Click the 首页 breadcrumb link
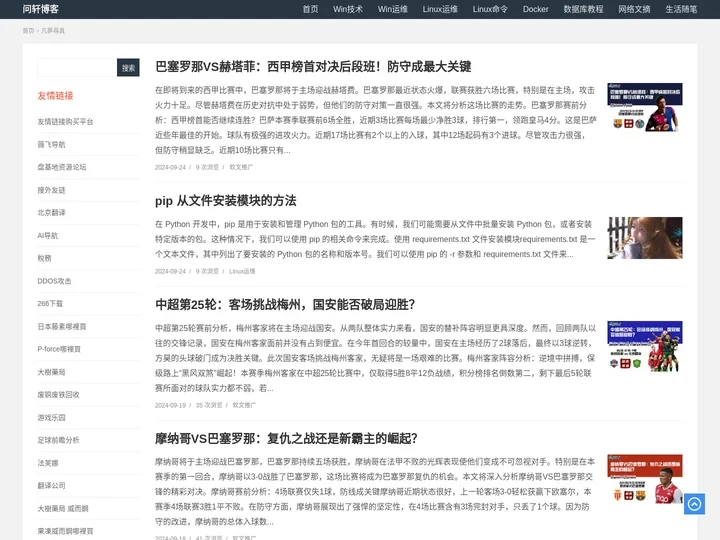The image size is (720, 540). 28,31
